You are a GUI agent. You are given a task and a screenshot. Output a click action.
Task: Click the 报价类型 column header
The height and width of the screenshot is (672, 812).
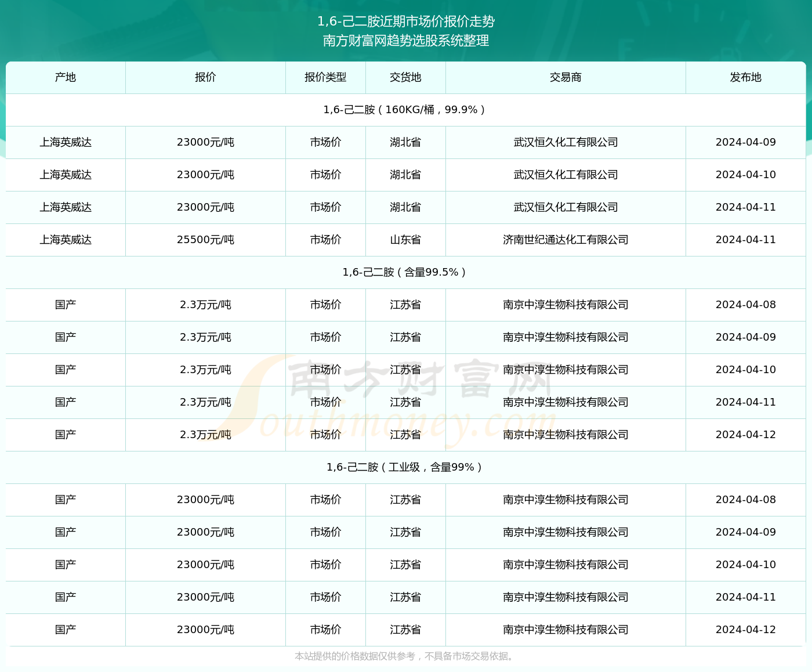325,77
